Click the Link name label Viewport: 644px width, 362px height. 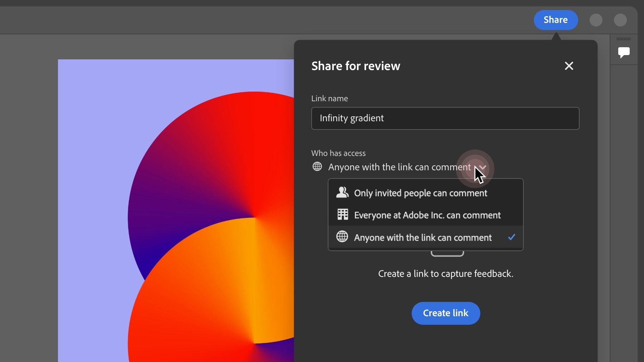tap(330, 98)
